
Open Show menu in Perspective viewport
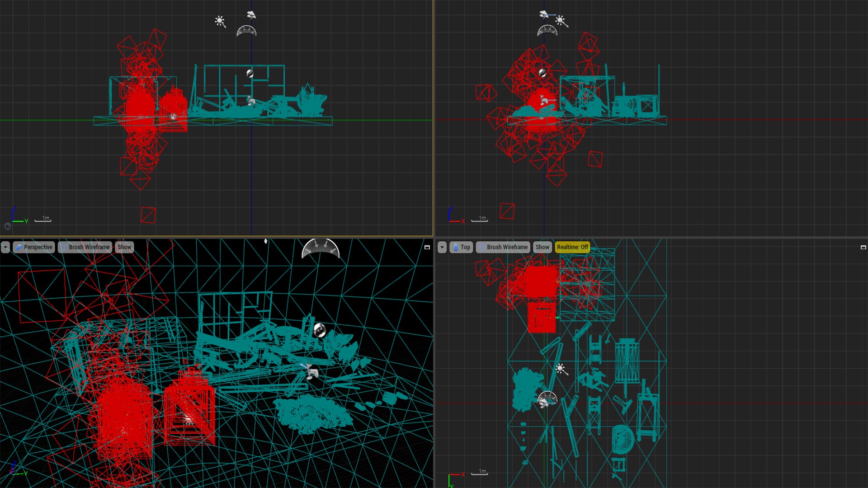124,247
